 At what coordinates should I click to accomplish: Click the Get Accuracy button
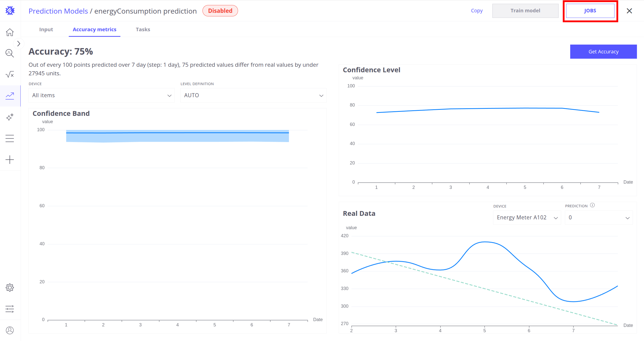603,52
